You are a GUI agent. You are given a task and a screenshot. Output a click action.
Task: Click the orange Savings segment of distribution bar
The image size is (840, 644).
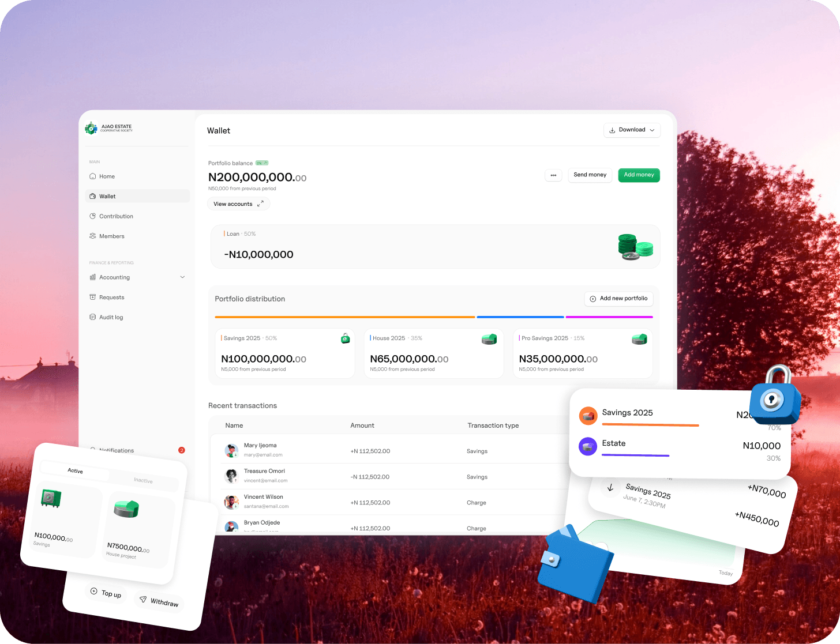point(345,317)
